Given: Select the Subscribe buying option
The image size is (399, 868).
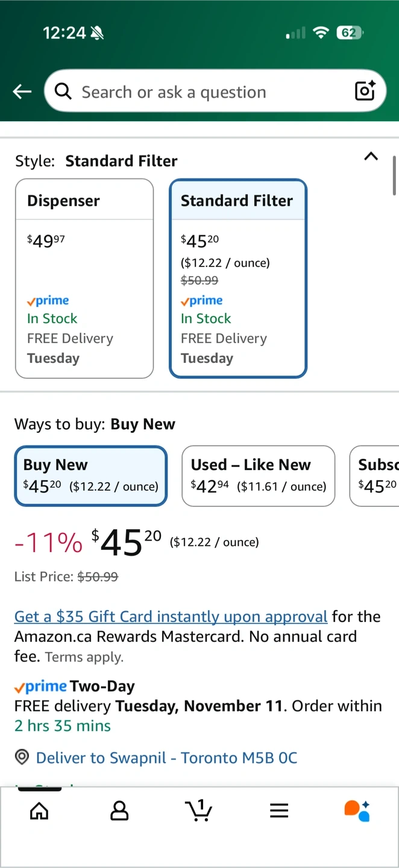Looking at the screenshot, I should 375,476.
